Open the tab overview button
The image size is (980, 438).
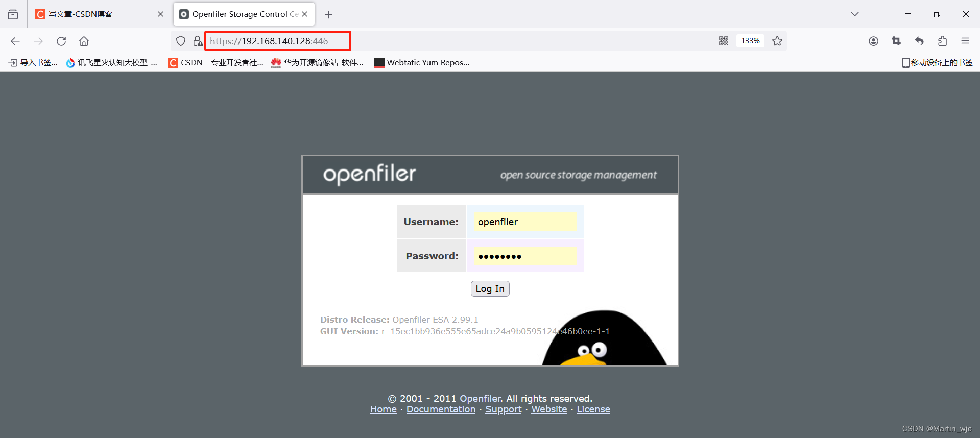(x=13, y=14)
